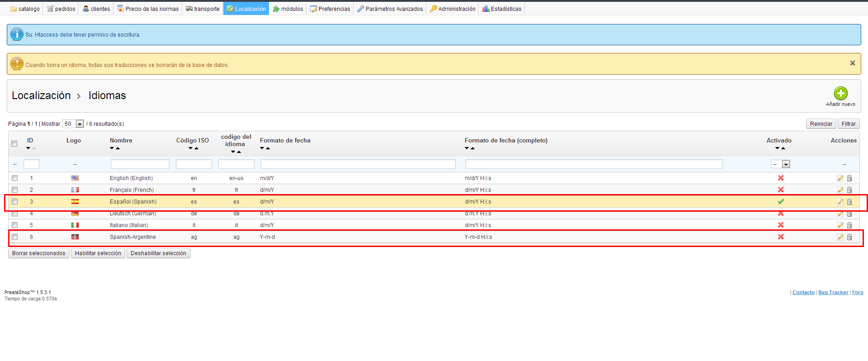Check the box for English (English) row
This screenshot has width=868, height=361.
coord(14,178)
